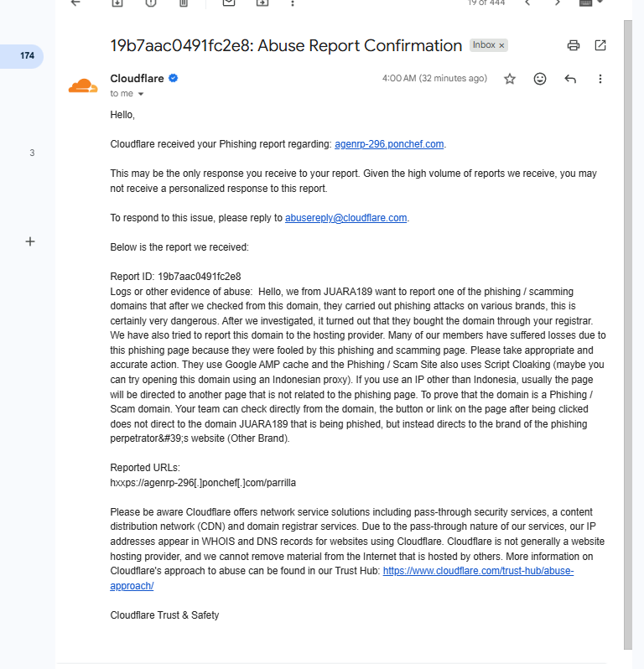Image resolution: width=644 pixels, height=669 pixels.
Task: Open Cloudflare trust-hub abuse-approach link
Action: [478, 571]
